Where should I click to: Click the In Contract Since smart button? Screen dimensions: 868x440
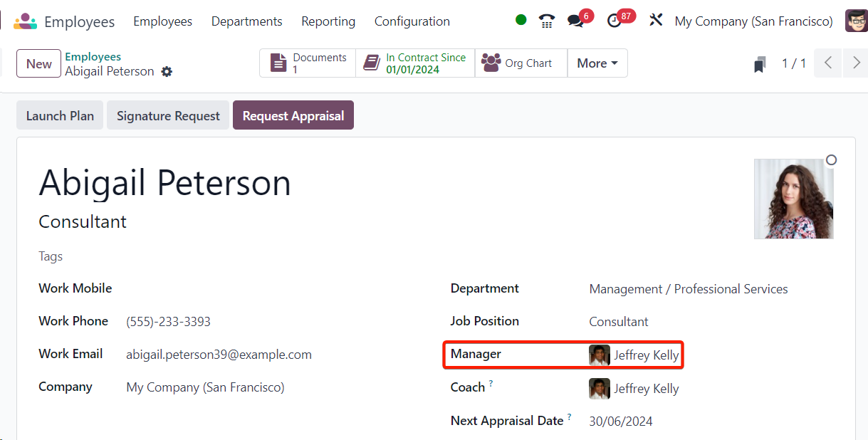point(415,63)
